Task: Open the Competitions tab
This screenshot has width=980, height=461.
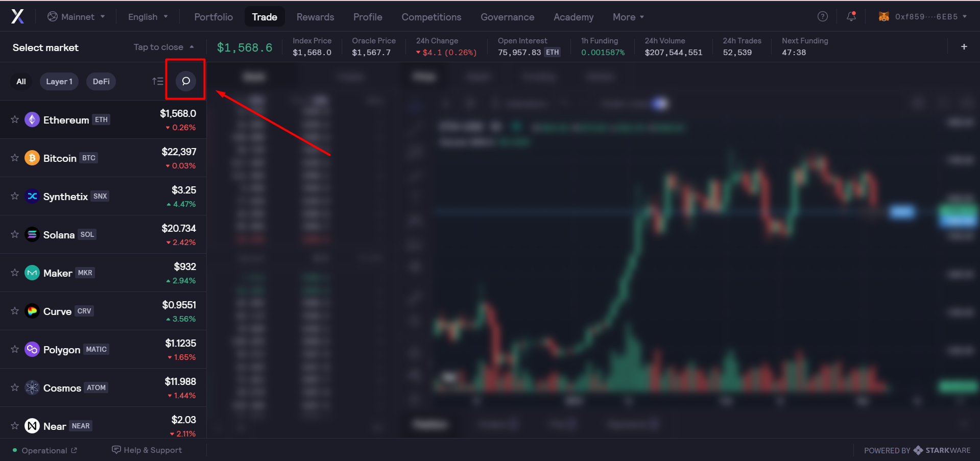Action: [x=432, y=17]
